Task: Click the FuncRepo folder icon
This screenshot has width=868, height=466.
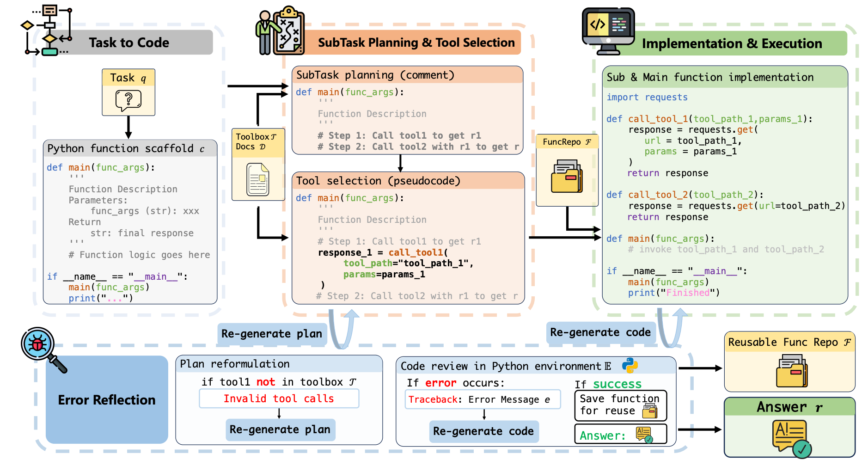Action: click(567, 176)
